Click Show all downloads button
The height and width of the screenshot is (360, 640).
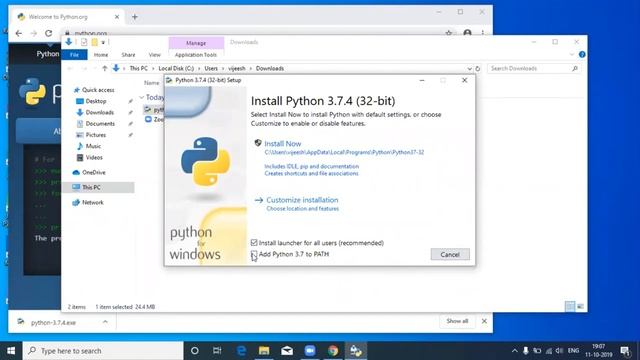pyautogui.click(x=457, y=321)
